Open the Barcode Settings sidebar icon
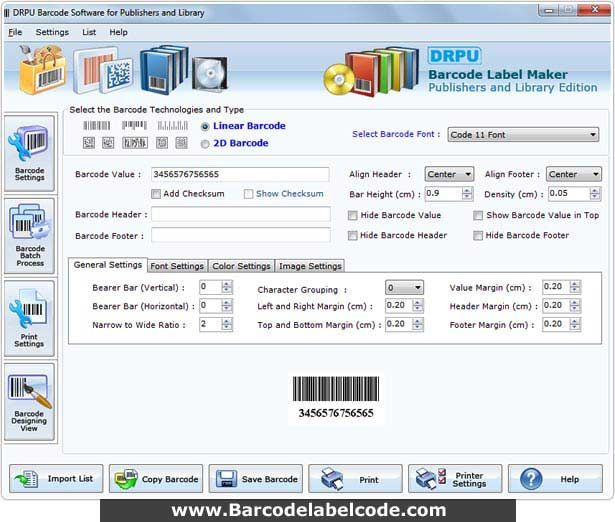Viewport: 615px width, 522px height. point(29,153)
